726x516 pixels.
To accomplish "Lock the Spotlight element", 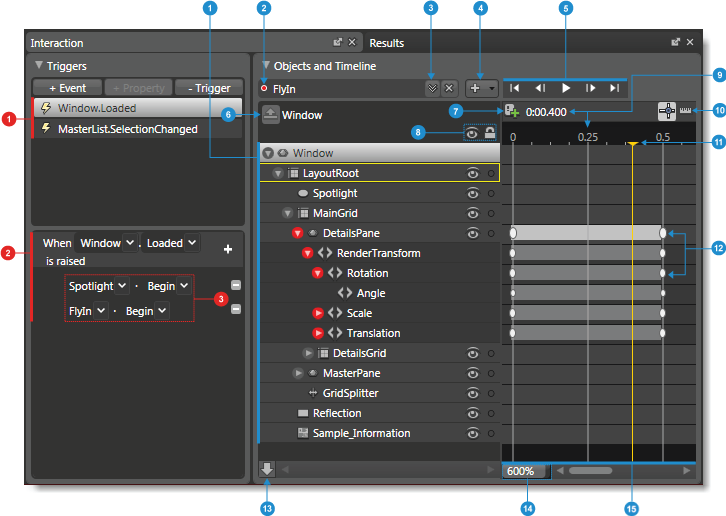I will (x=491, y=193).
